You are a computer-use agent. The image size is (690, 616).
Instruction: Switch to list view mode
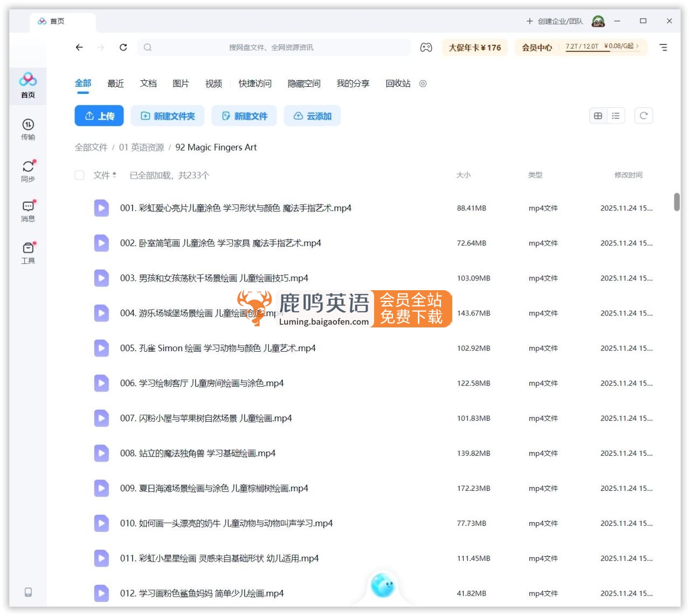616,115
